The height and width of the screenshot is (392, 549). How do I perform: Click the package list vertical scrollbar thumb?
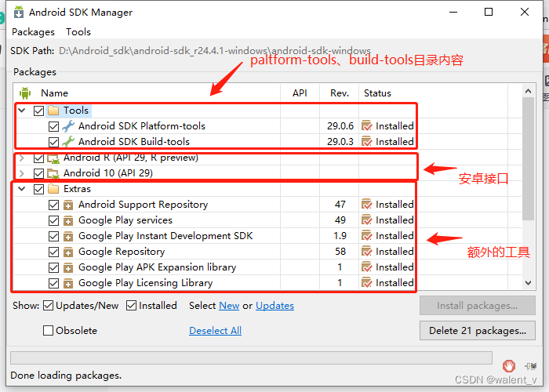coord(529,159)
